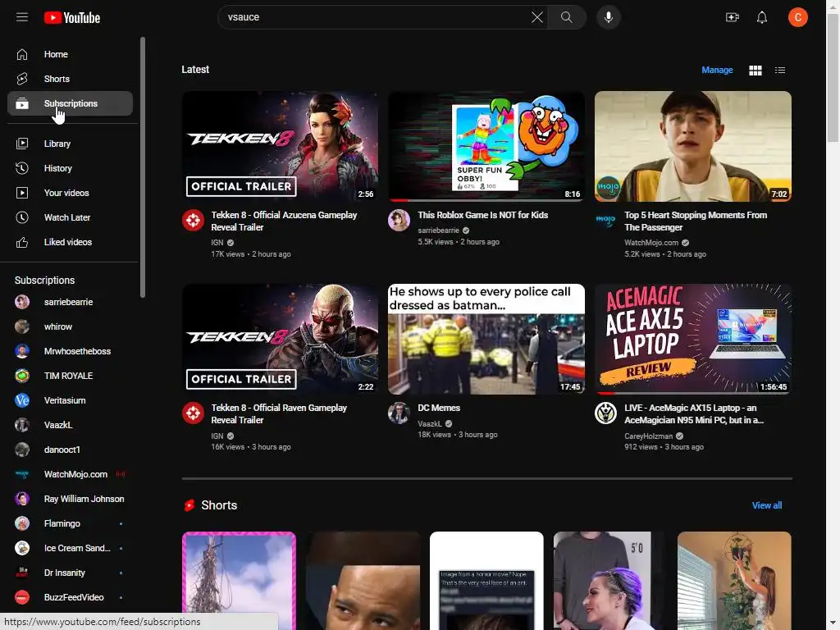Click CareyHolzman avatar beside laptop video

(x=605, y=413)
